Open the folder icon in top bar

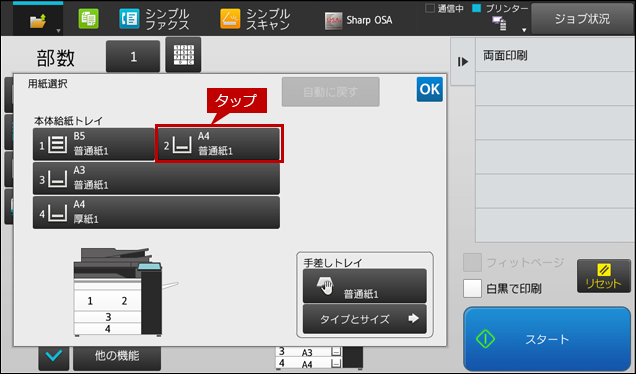point(37,21)
